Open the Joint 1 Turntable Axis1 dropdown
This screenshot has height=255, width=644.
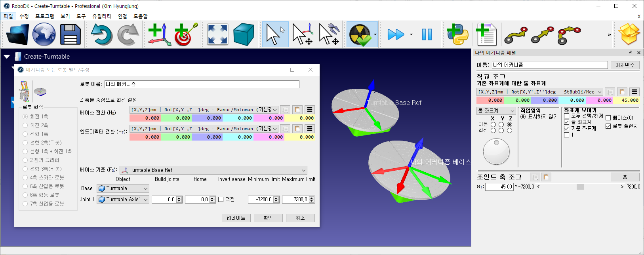click(x=123, y=200)
